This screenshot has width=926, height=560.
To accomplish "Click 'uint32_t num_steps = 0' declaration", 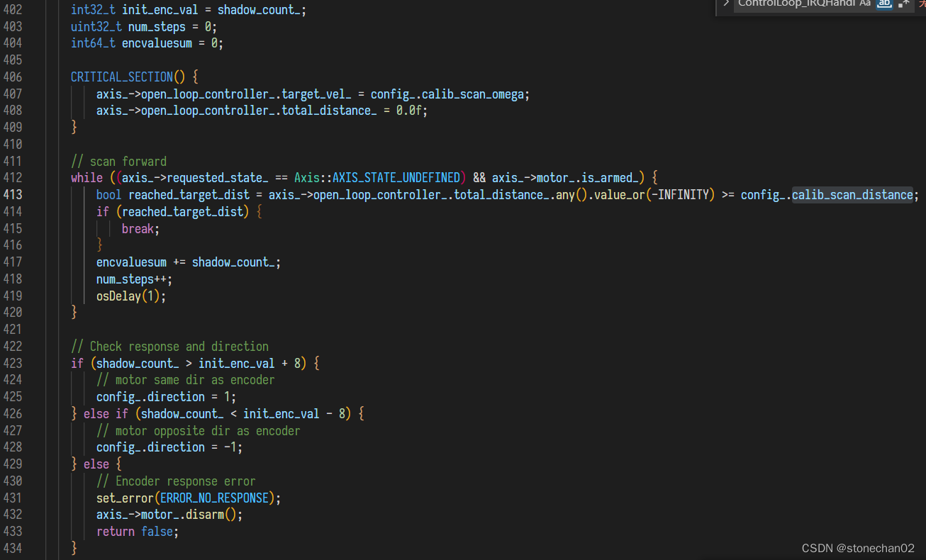I will coord(144,27).
